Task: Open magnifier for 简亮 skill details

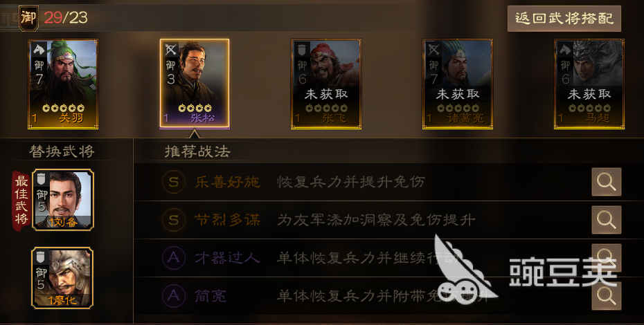Action: coord(606,296)
